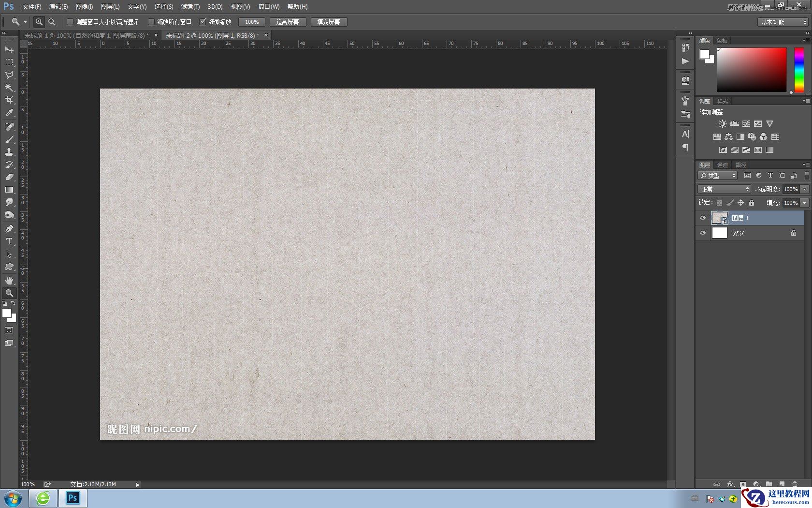812x508 pixels.
Task: Select the Pen tool
Action: (x=9, y=228)
